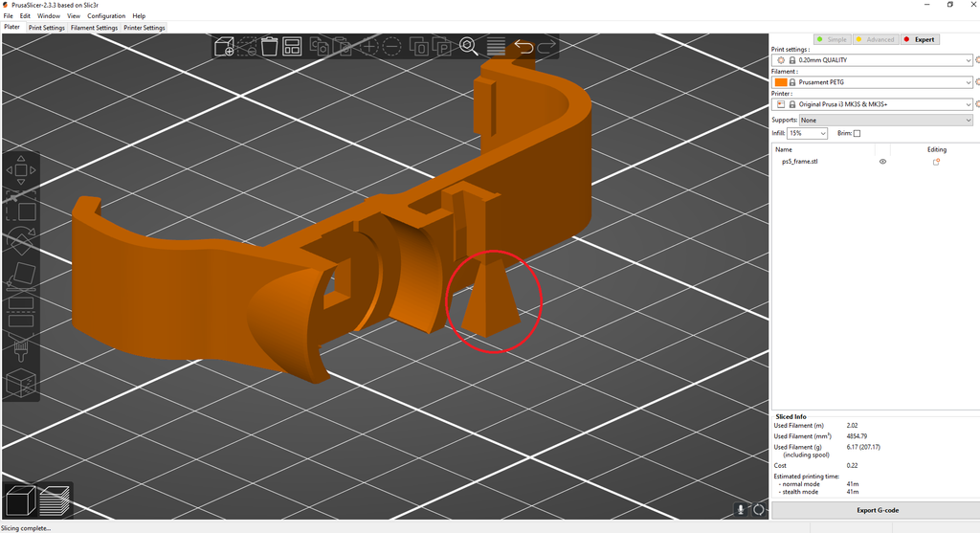Open the Search magnifier tool

[x=468, y=46]
